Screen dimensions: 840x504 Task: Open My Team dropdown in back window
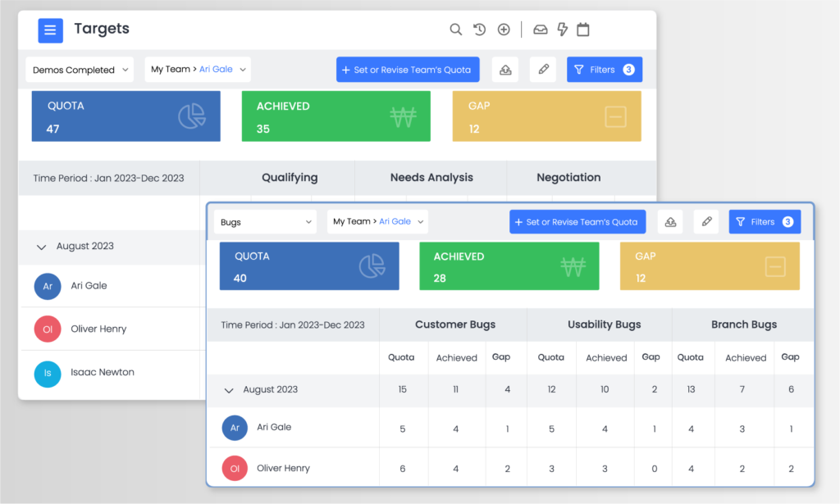(198, 70)
